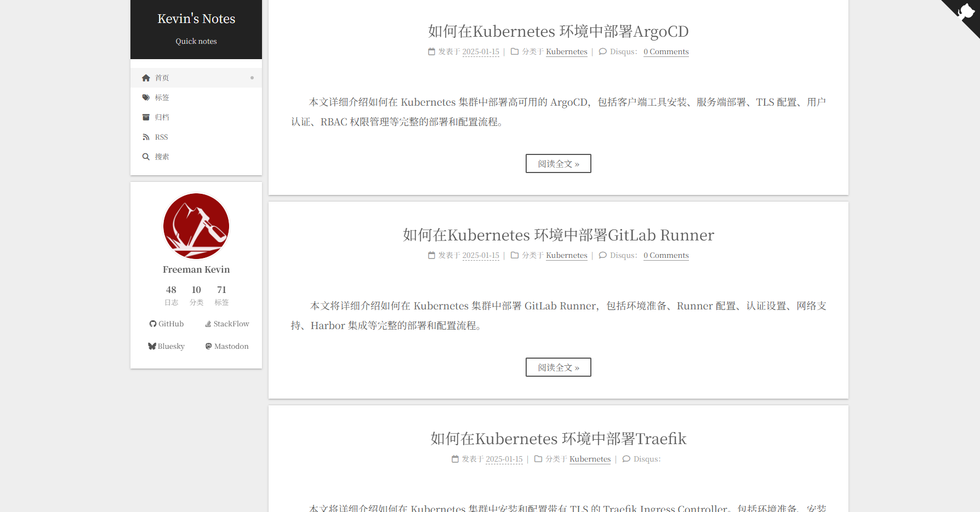The width and height of the screenshot is (980, 512).
Task: Open the 10 分类 categories count
Action: (x=196, y=295)
